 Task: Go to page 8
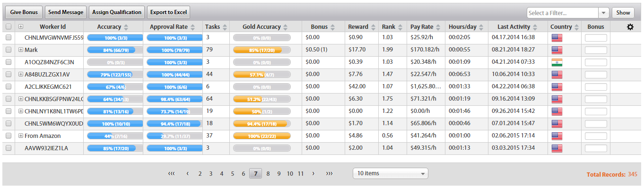(x=268, y=173)
